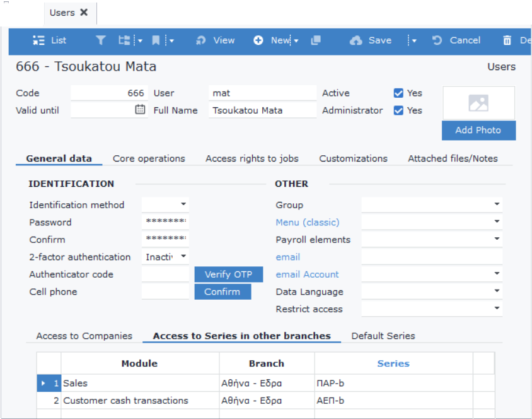
Task: Open the List view icon
Action: (38, 40)
